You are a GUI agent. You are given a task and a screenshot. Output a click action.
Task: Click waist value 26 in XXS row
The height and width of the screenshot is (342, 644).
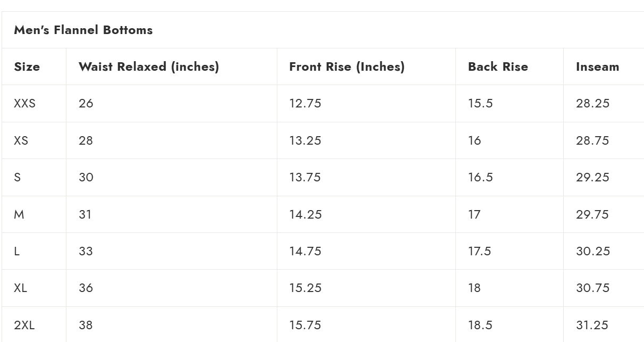tap(86, 104)
